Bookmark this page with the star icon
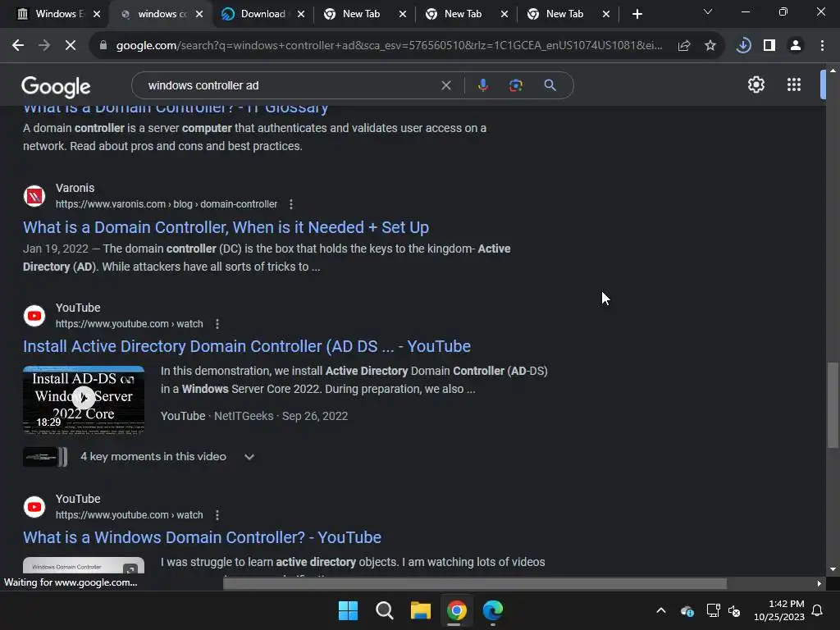Viewport: 840px width, 630px height. click(x=710, y=46)
